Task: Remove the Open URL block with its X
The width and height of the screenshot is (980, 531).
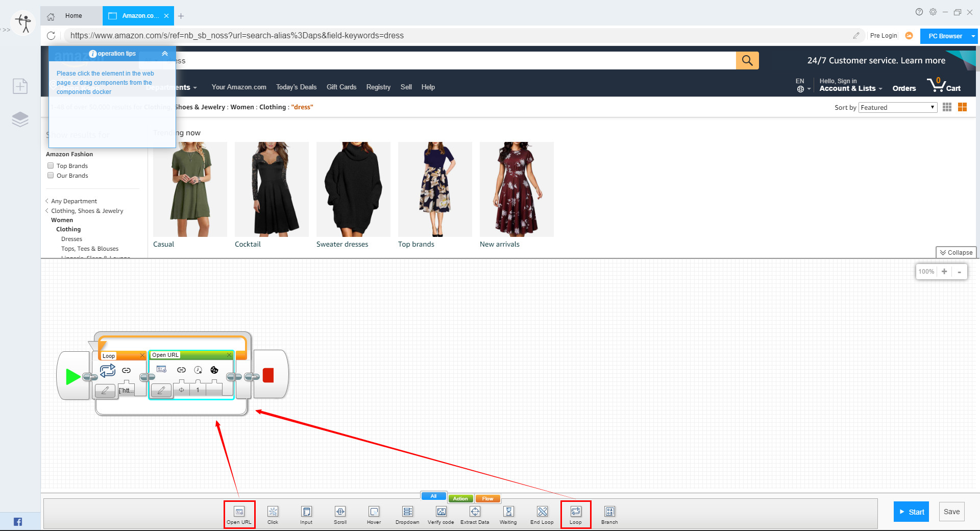Action: click(229, 355)
